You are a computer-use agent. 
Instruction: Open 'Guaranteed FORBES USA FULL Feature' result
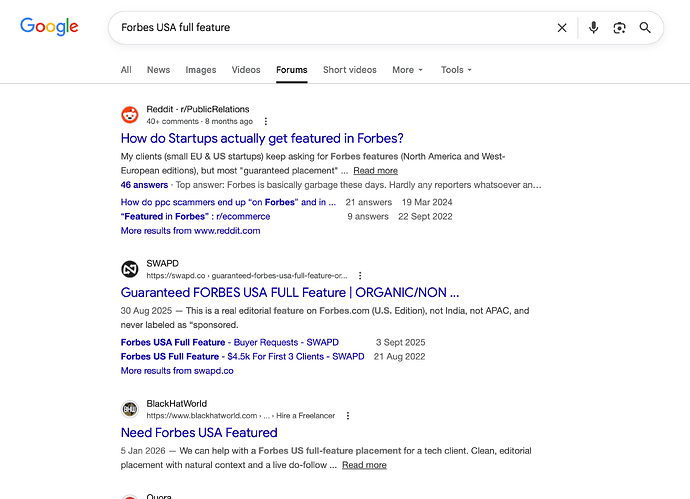[x=290, y=293]
